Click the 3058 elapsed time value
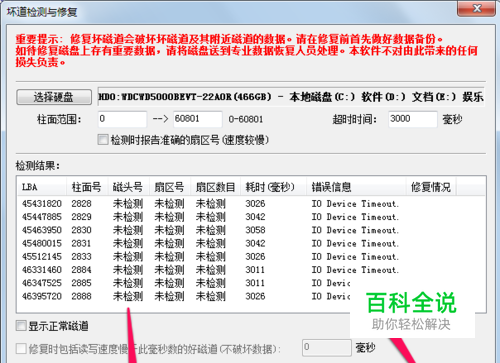The height and width of the screenshot is (363, 500). [255, 230]
